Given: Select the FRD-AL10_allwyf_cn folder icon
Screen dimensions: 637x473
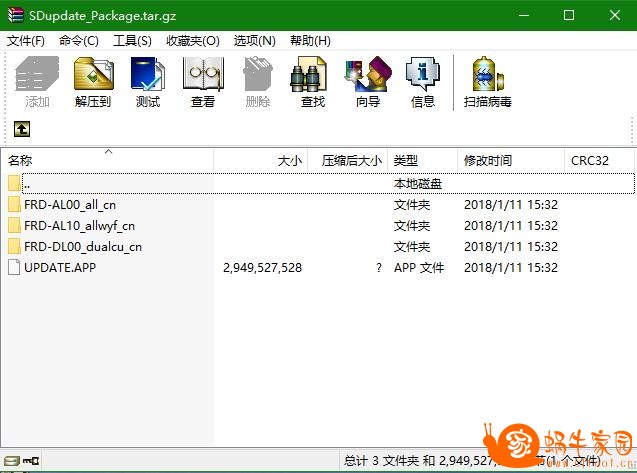Looking at the screenshot, I should [x=15, y=226].
